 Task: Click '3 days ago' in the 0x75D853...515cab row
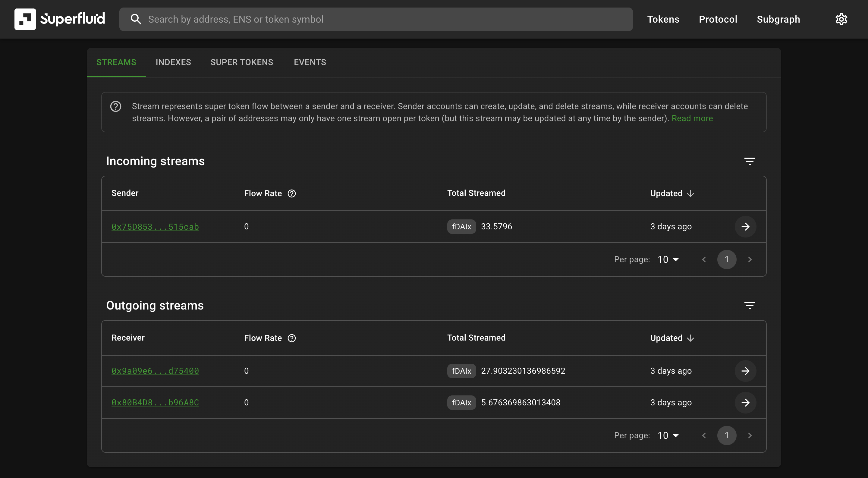(x=671, y=226)
